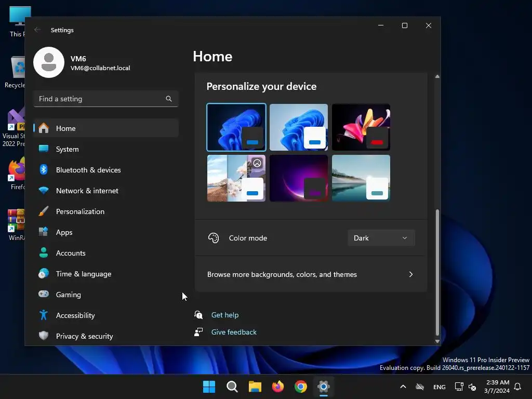Click the vertical scrollbar thumb in Home pane

(x=437, y=272)
